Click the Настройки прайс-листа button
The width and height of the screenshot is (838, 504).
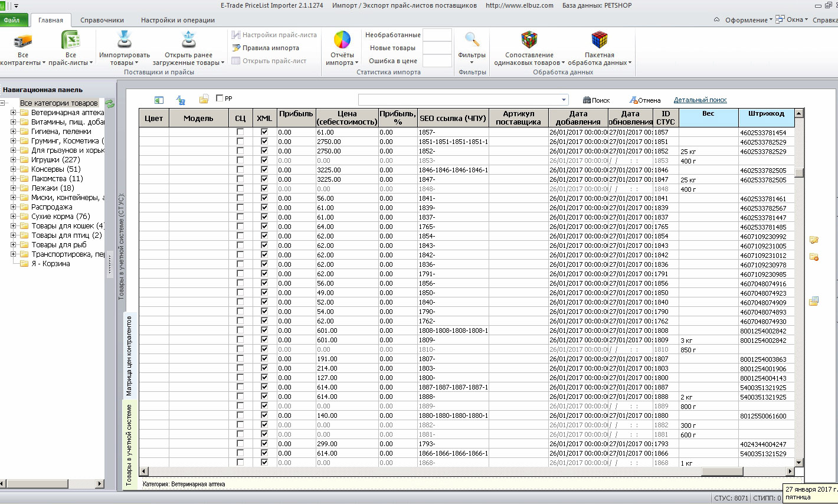[274, 35]
